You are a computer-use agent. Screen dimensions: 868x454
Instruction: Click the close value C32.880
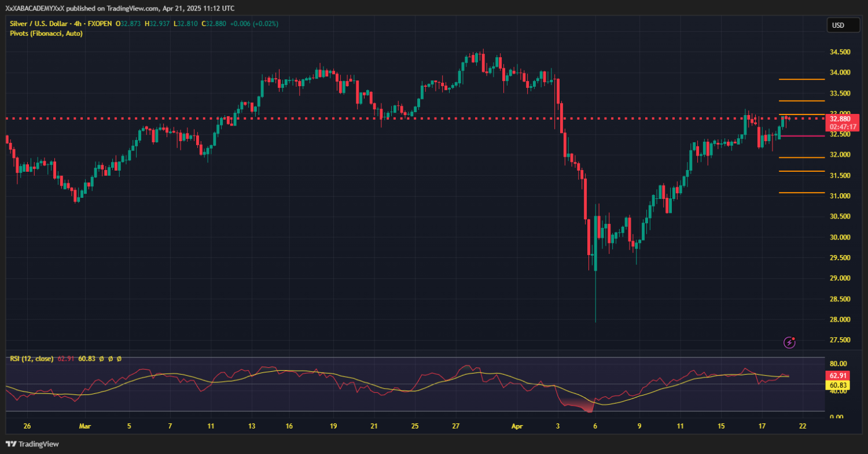point(213,24)
